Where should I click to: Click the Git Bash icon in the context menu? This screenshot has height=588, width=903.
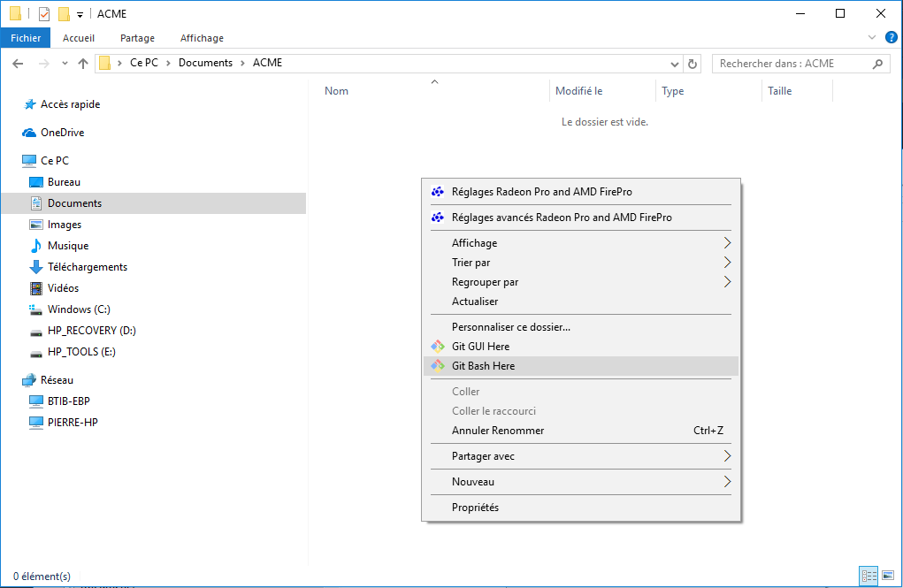[x=438, y=365]
